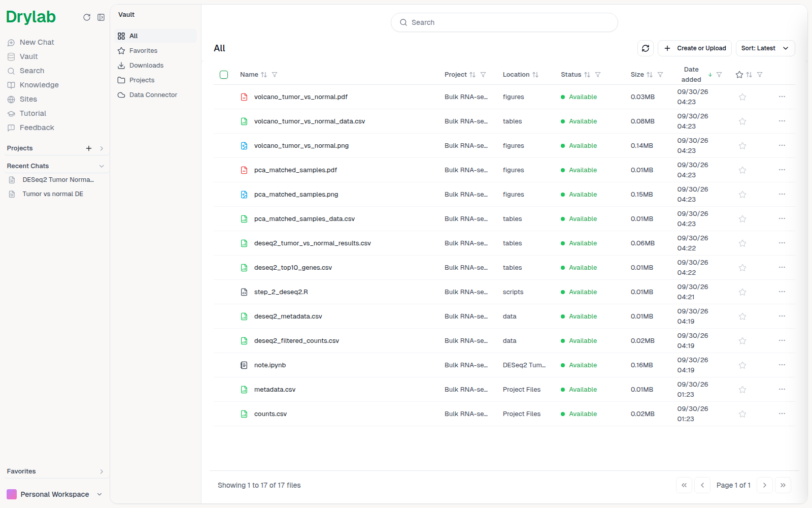Image resolution: width=812 pixels, height=508 pixels.
Task: Open the Tumor vs normal DE chat
Action: [53, 194]
